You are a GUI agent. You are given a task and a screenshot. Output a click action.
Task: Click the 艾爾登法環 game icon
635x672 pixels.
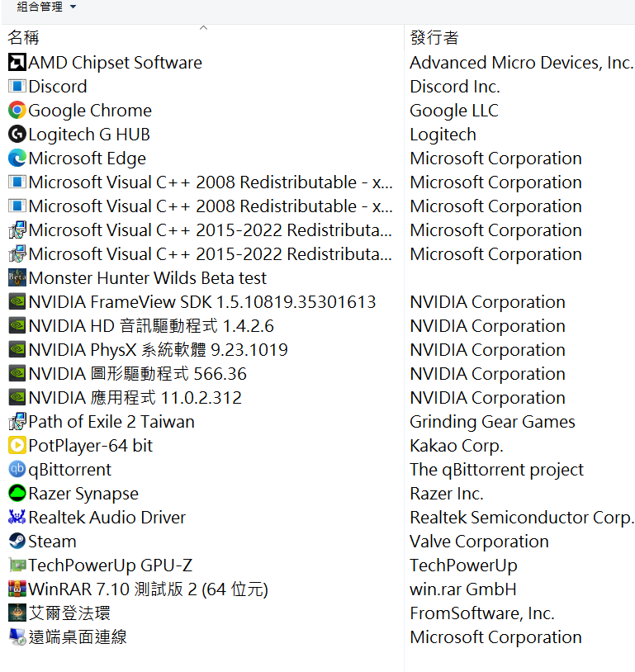click(17, 613)
